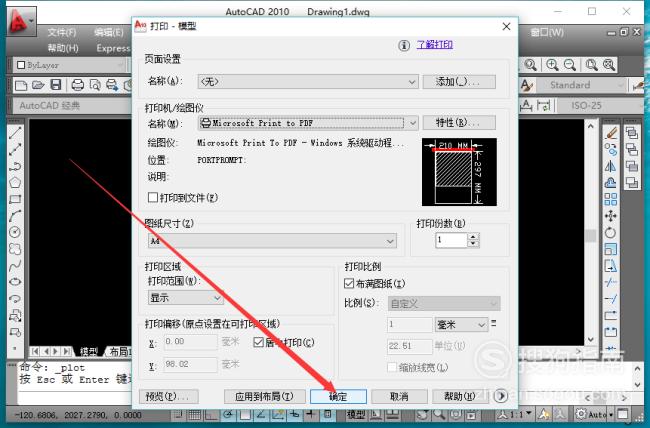Click the Plot printer toolbar icon

click(x=78, y=85)
